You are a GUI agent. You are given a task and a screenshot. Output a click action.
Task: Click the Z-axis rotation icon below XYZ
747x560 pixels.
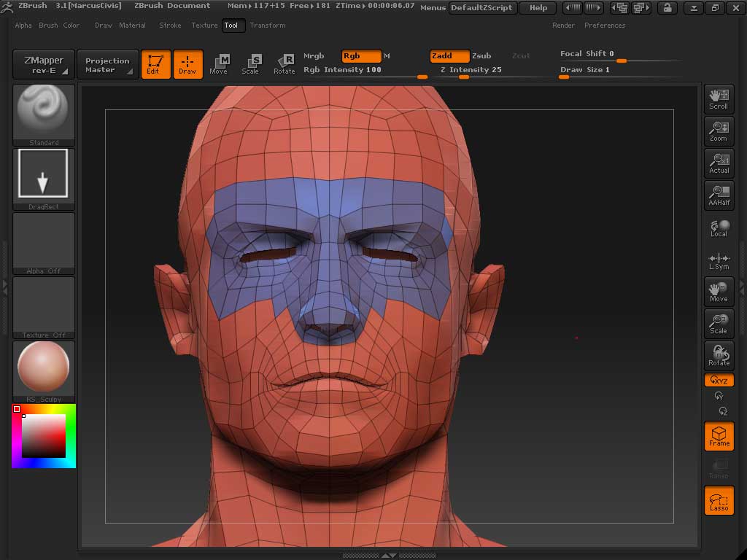point(723,411)
